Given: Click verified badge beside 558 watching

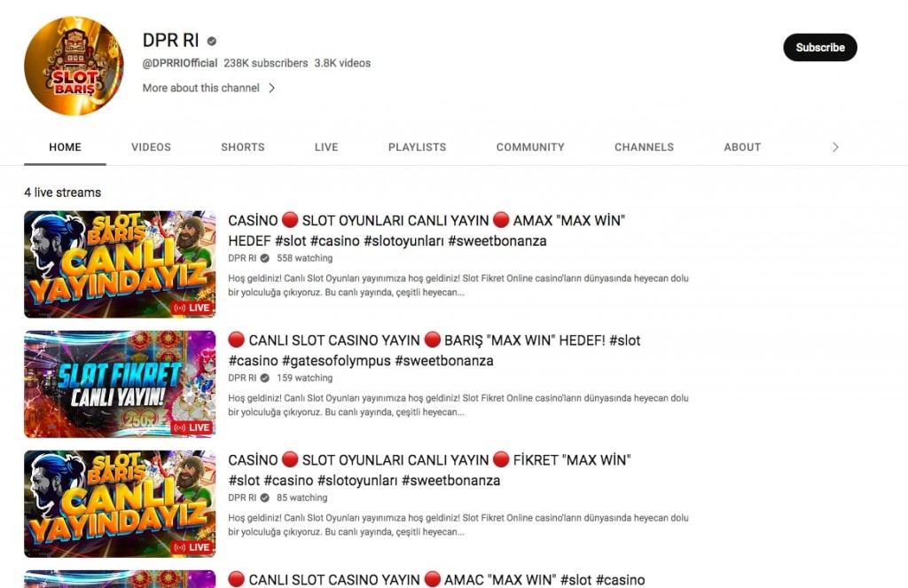Looking at the screenshot, I should tap(264, 258).
